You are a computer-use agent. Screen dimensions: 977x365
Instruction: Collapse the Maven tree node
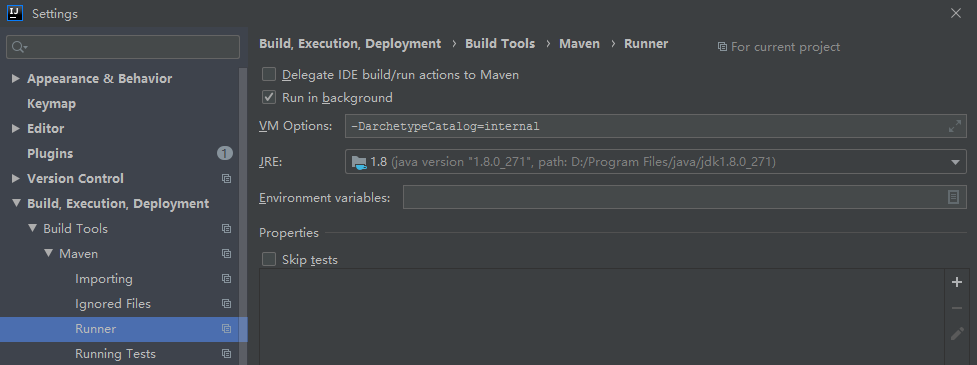[49, 254]
